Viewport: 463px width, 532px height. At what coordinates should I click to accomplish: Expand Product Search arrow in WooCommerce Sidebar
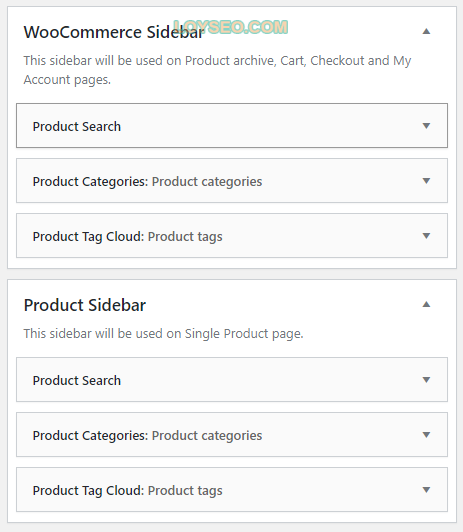coord(426,126)
